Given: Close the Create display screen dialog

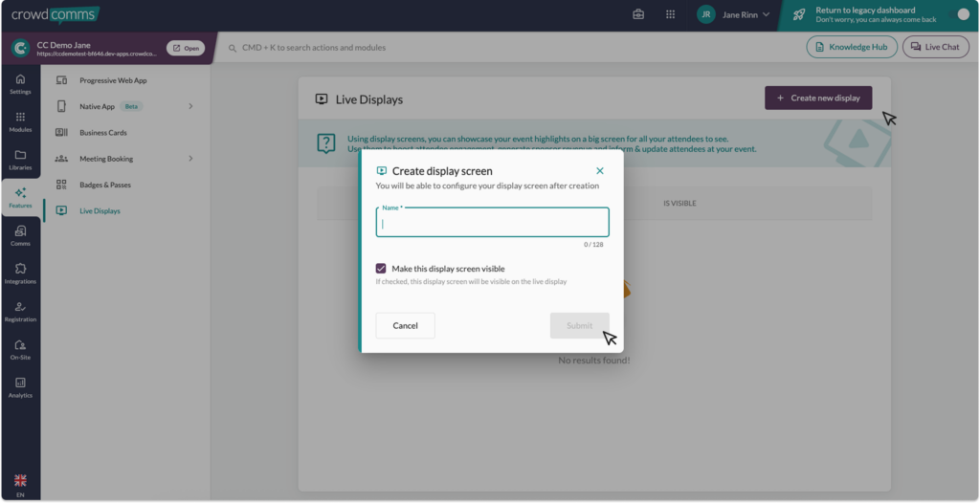Looking at the screenshot, I should point(600,171).
